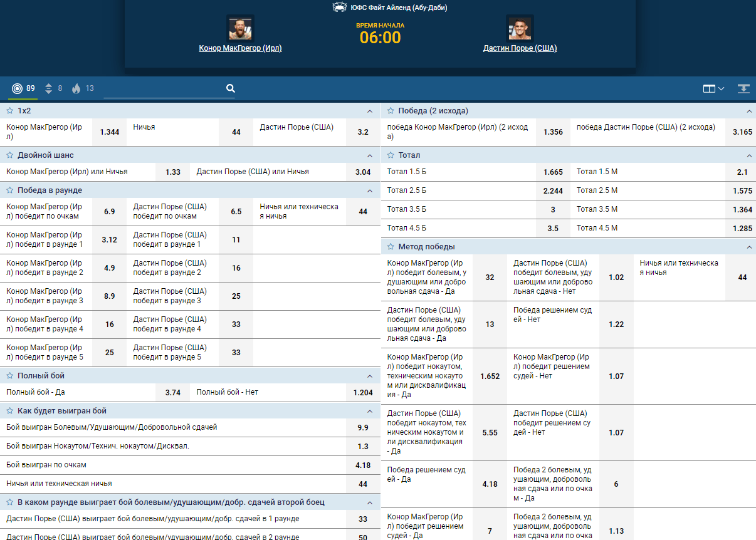This screenshot has width=756, height=540.
Task: Pick Тотал 1.5 М odds 2.1
Action: tap(742, 172)
